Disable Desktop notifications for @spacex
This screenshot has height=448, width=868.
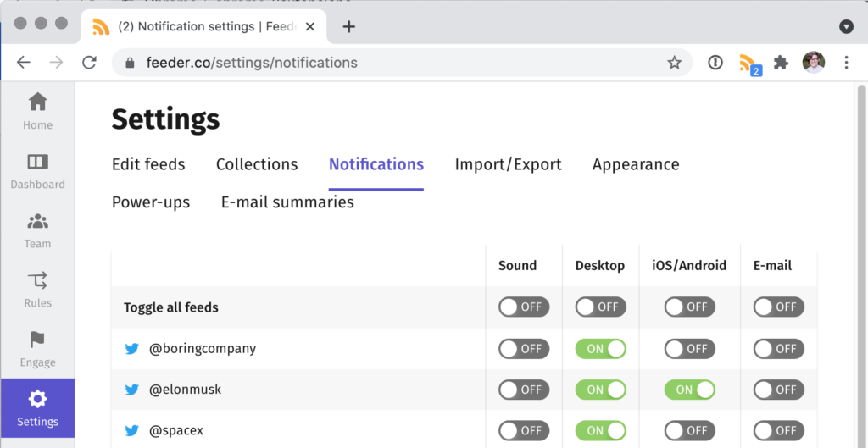601,431
